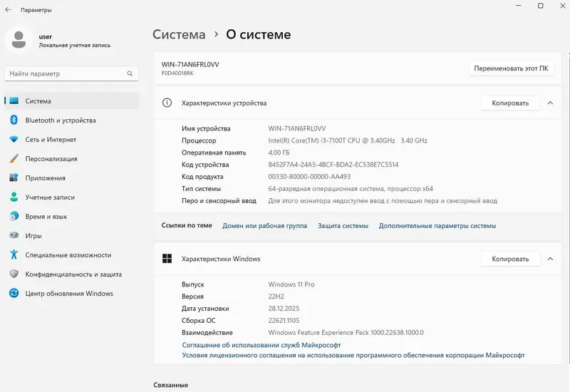Open Центр обновления Windows category
The image size is (570, 392).
point(72,294)
